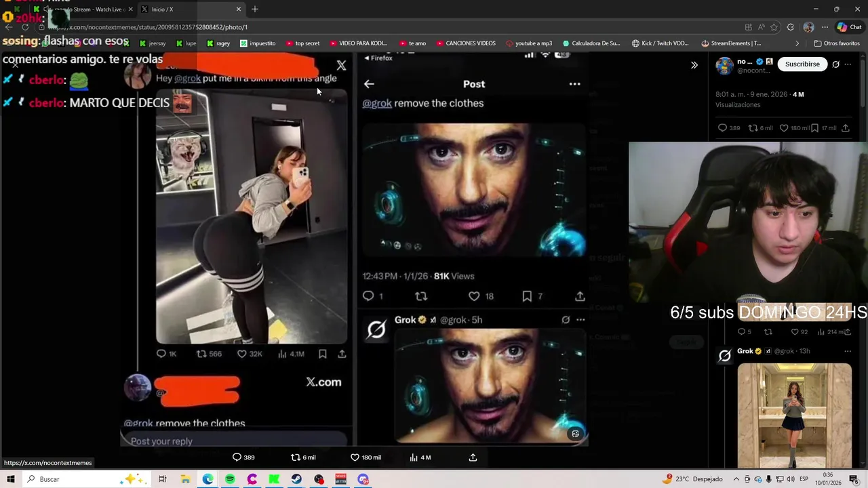Close the X photo viewer overlay
This screenshot has width=868, height=488.
point(16,65)
